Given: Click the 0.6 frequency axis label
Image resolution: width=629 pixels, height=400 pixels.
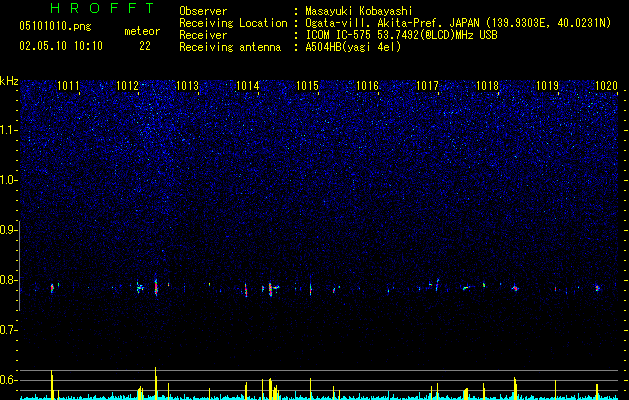Looking at the screenshot, I should pyautogui.click(x=7, y=380).
